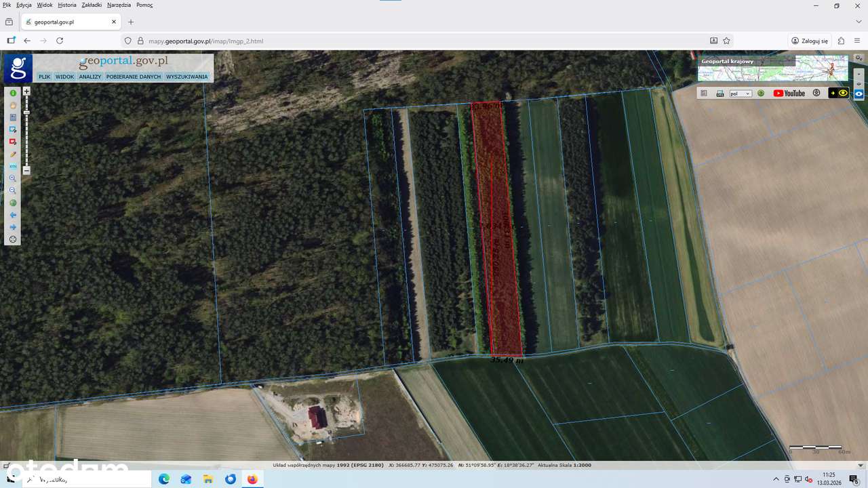The height and width of the screenshot is (488, 868).
Task: Go to previous map view arrow
Action: coord(13,215)
